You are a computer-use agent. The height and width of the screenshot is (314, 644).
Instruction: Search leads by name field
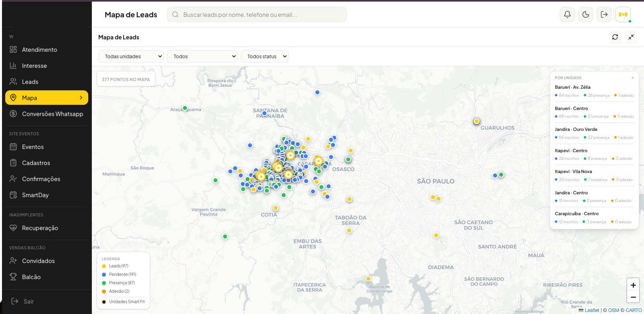(257, 14)
